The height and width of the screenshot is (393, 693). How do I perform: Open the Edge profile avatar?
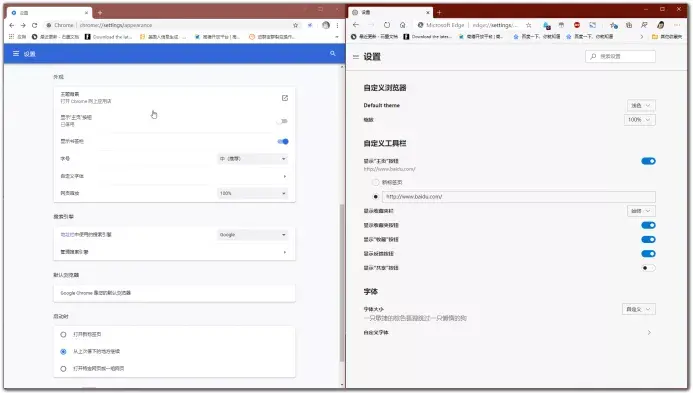coord(661,25)
